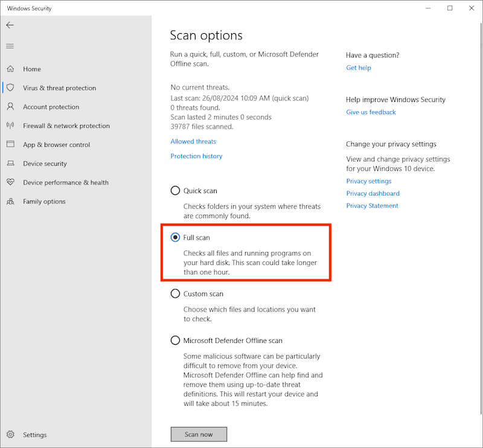The image size is (483, 448).
Task: Select the Quick scan radio button
Action: coord(175,191)
